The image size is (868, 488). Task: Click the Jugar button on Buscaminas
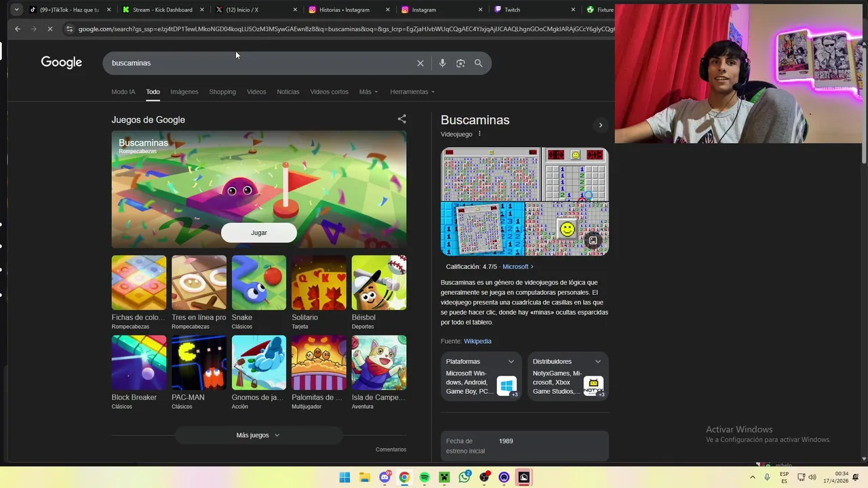coord(259,232)
